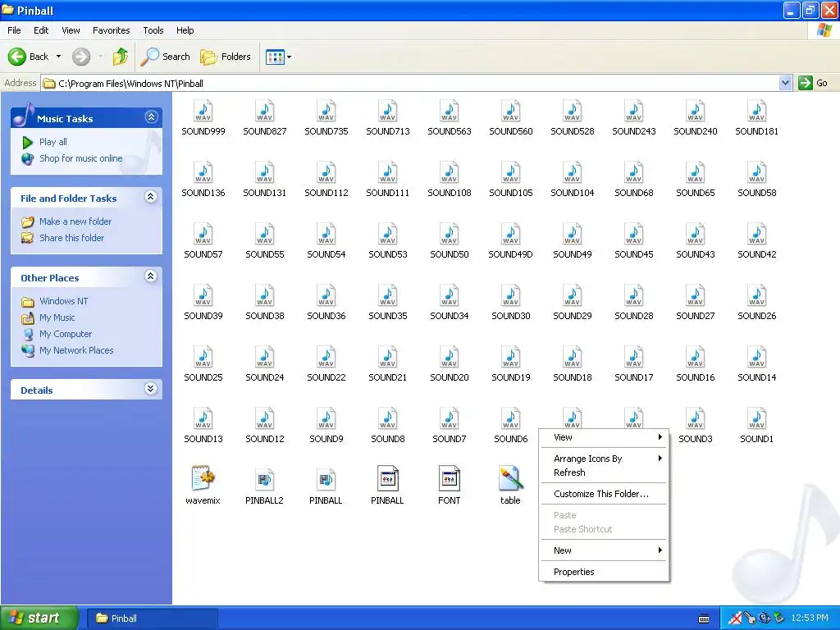Choose Customize This Folder option
The height and width of the screenshot is (630, 840).
tap(603, 494)
